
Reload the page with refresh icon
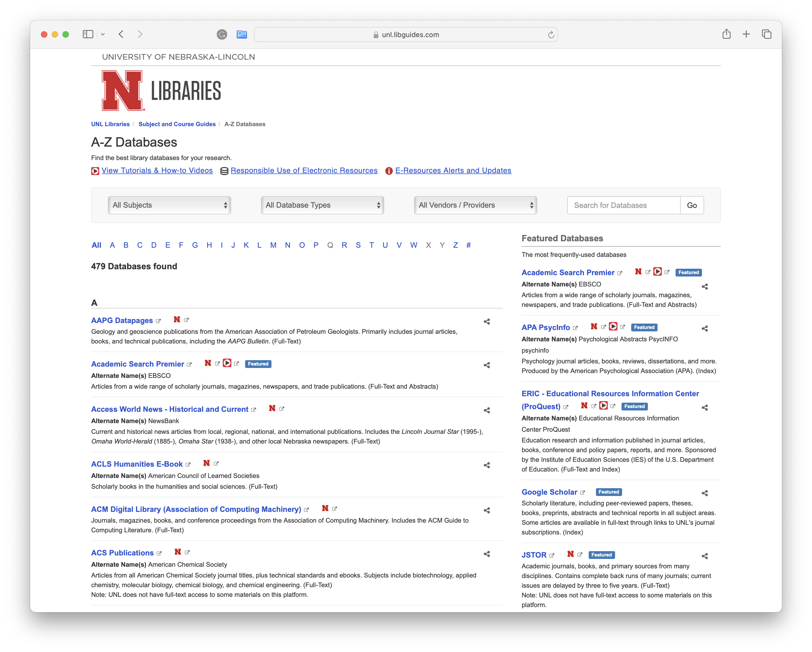click(551, 35)
